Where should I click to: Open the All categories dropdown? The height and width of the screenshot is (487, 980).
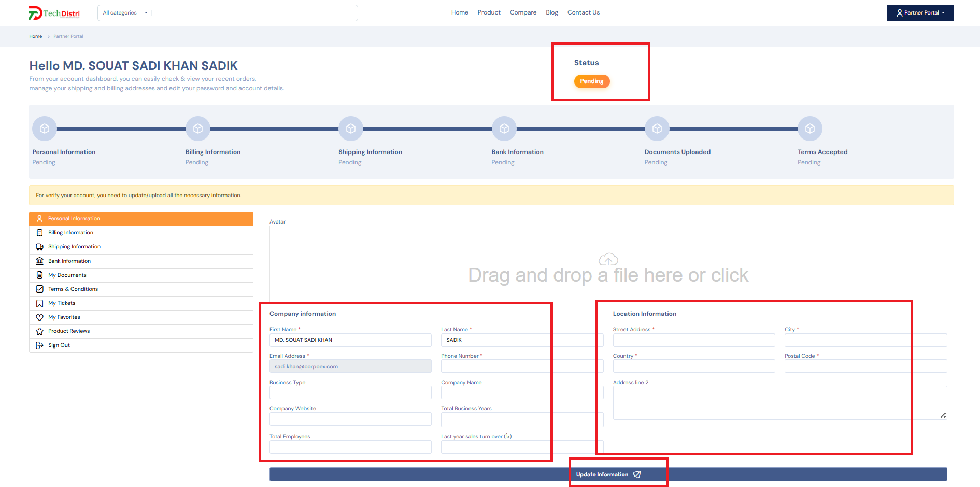click(x=125, y=13)
